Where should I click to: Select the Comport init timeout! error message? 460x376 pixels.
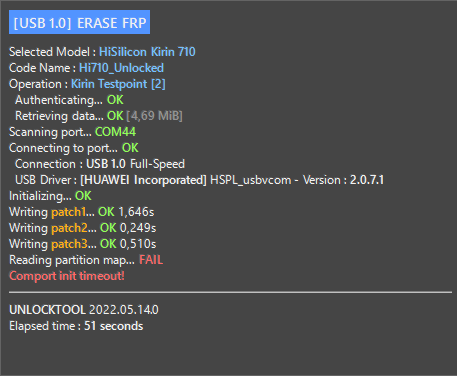click(x=67, y=276)
